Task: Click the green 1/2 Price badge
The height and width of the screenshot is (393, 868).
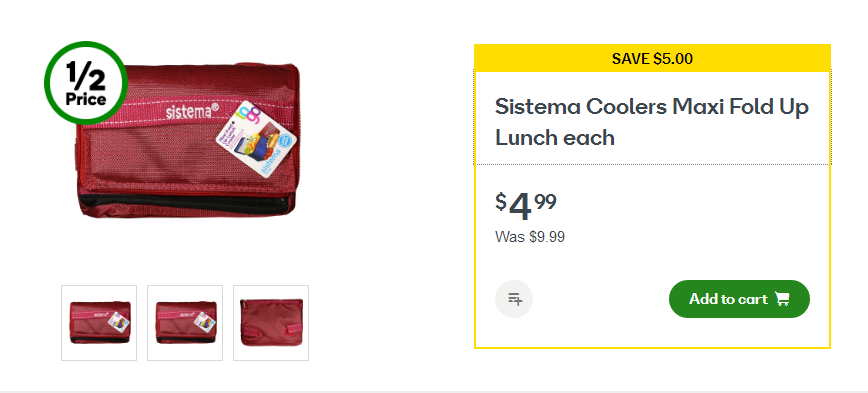Action: (86, 83)
